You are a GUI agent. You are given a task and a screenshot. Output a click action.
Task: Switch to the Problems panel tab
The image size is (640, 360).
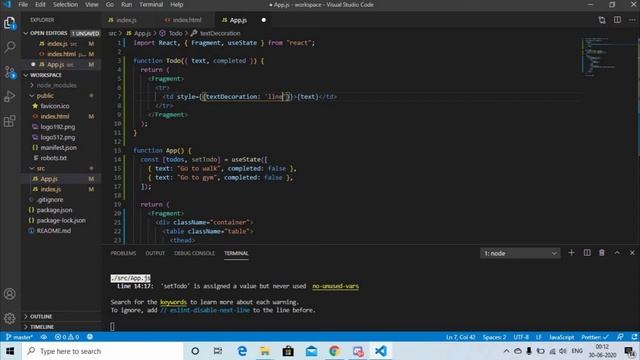(x=123, y=253)
